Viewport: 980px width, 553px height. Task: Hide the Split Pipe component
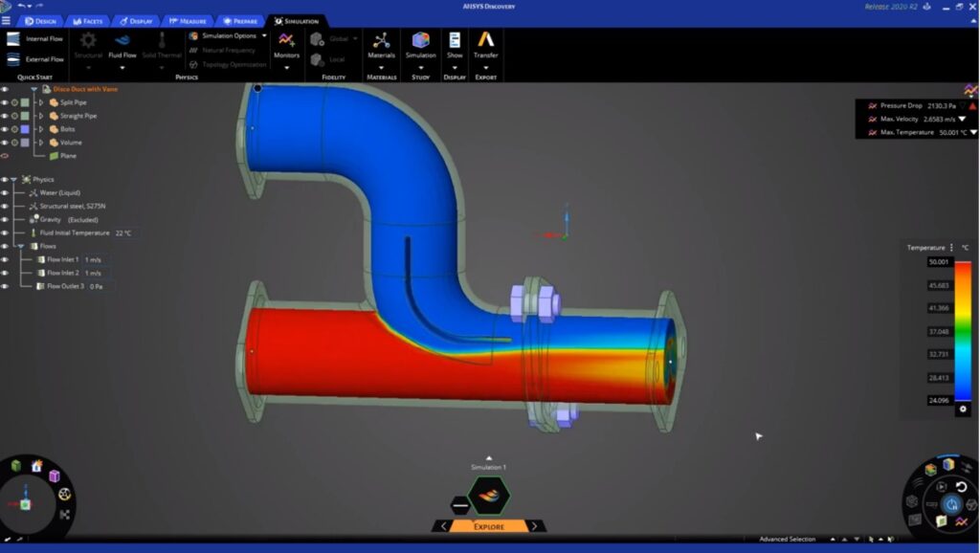click(4, 102)
